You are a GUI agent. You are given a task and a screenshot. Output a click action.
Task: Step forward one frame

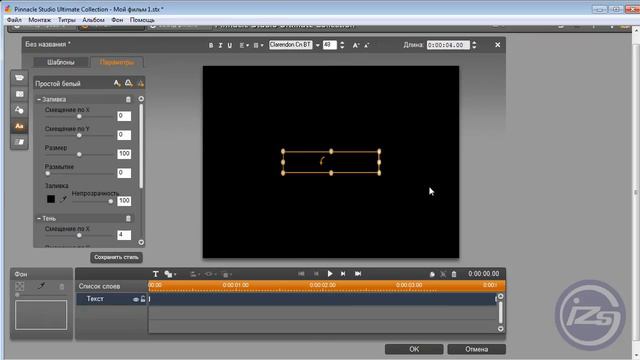pos(343,273)
